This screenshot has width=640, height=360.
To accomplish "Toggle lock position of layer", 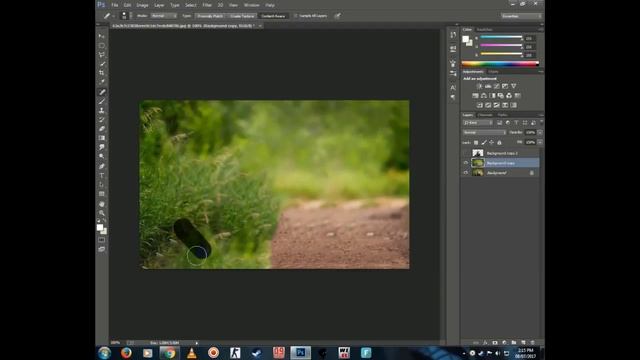I will (x=491, y=142).
